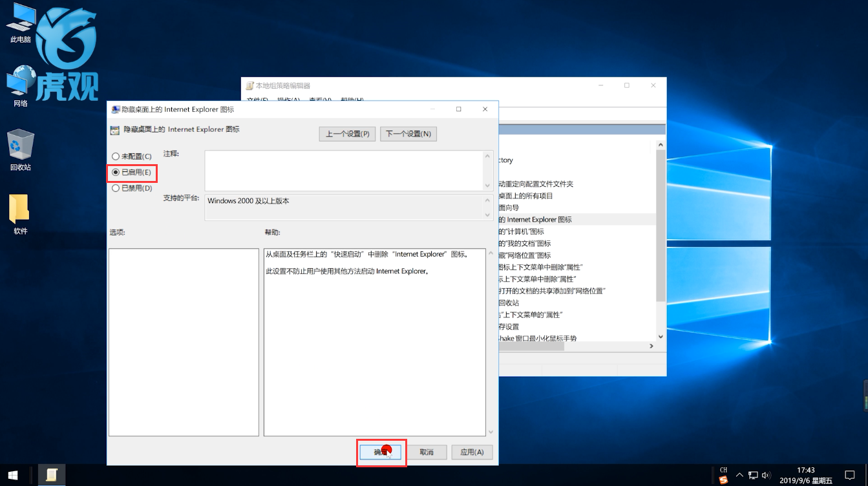Select the 已启用(E) radio option

point(132,173)
